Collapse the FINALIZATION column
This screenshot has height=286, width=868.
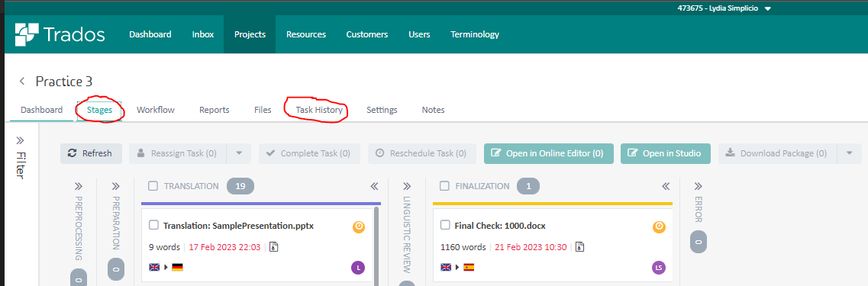tap(666, 186)
